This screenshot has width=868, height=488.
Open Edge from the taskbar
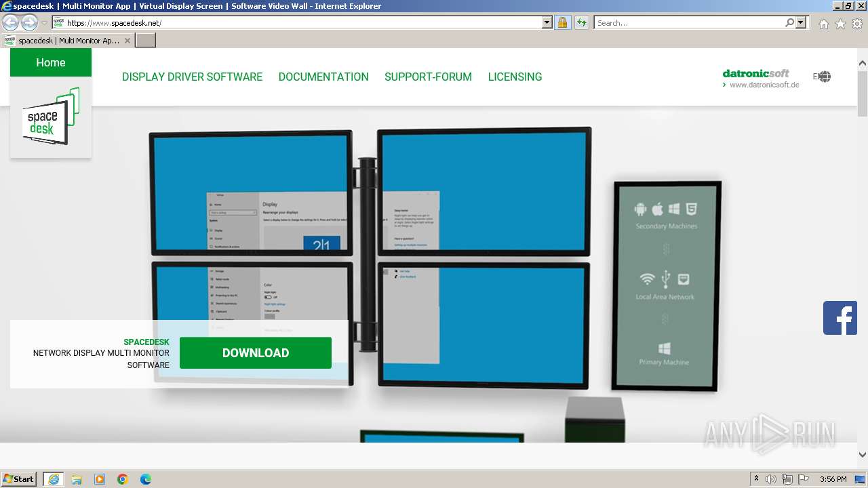pos(146,479)
